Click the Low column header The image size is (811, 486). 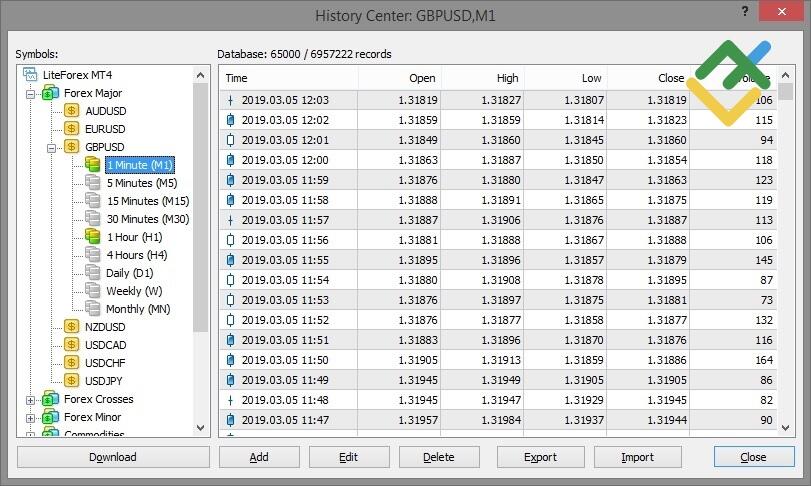pyautogui.click(x=565, y=78)
